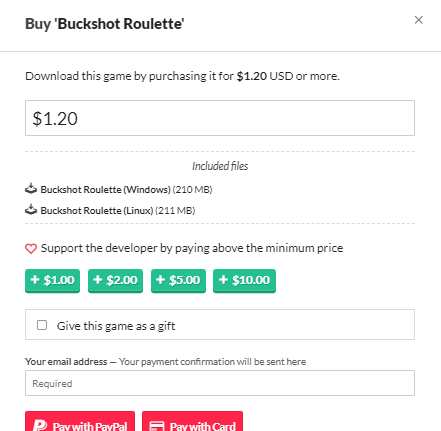Add $1.00 to the purchase price
Viewport: 441px width, 431px height.
pos(52,281)
